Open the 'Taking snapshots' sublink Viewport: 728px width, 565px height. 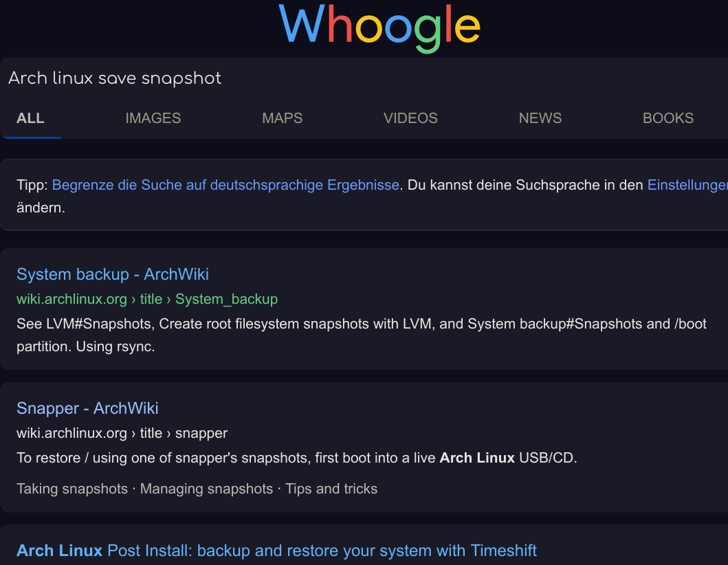pos(72,489)
